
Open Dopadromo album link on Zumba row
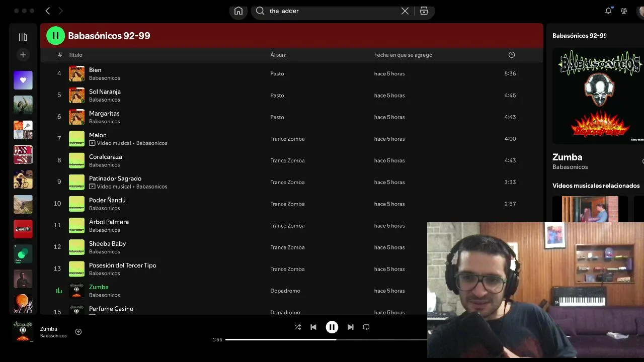285,291
